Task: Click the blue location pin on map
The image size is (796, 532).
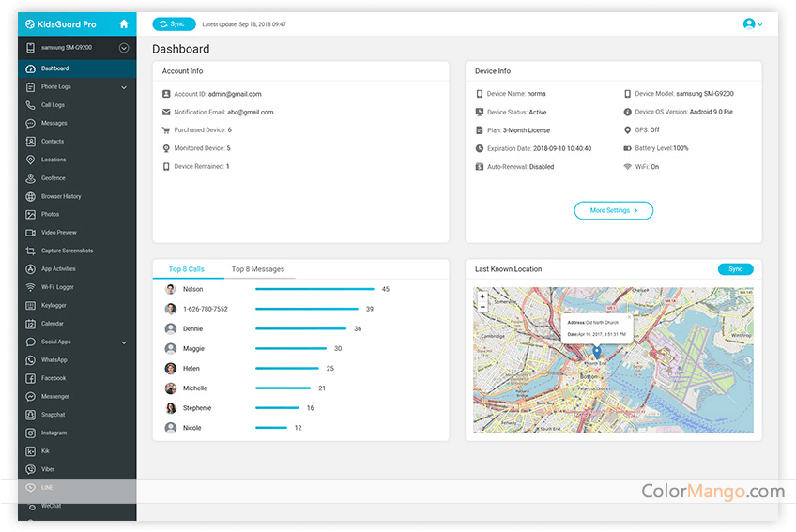Action: pyautogui.click(x=597, y=351)
